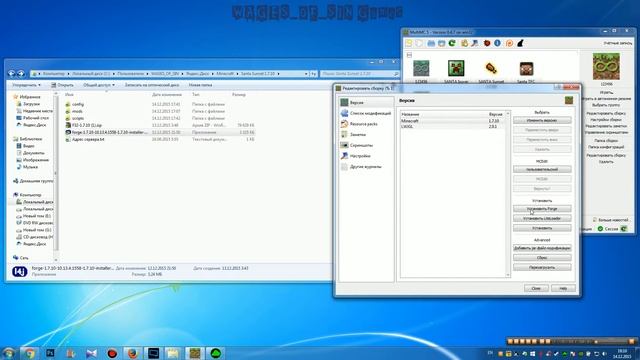Click the Close button in the edit dialog
640x360 pixels.
coord(536,288)
